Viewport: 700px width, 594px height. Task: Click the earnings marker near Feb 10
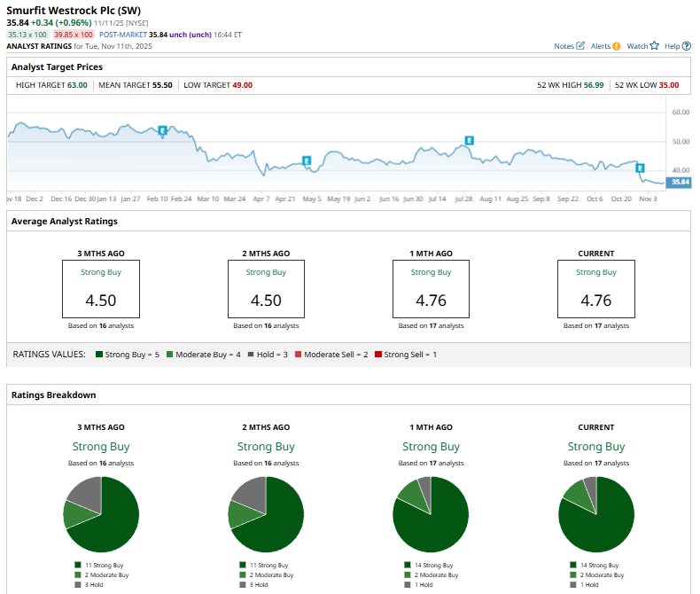point(162,130)
